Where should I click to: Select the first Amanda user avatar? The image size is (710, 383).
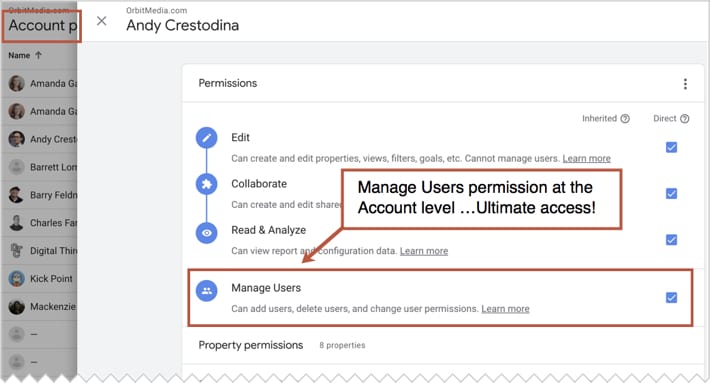click(16, 83)
